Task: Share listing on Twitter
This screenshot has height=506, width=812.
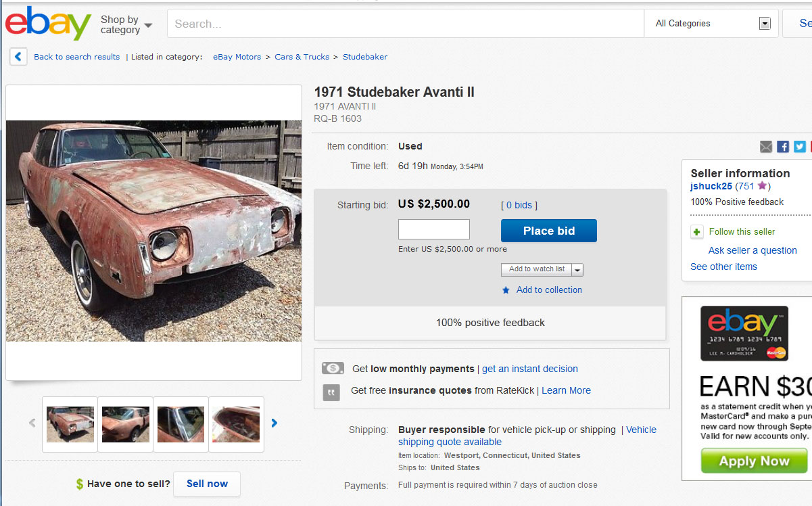Action: pyautogui.click(x=800, y=147)
